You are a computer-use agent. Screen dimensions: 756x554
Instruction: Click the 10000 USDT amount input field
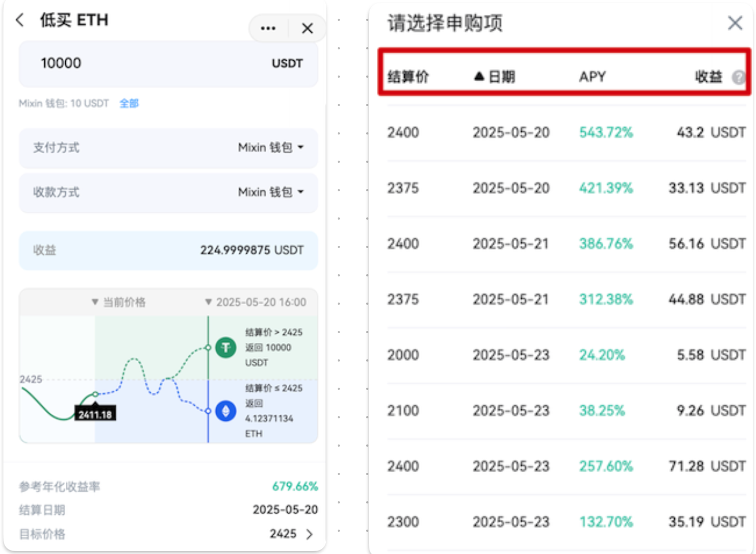pos(169,63)
